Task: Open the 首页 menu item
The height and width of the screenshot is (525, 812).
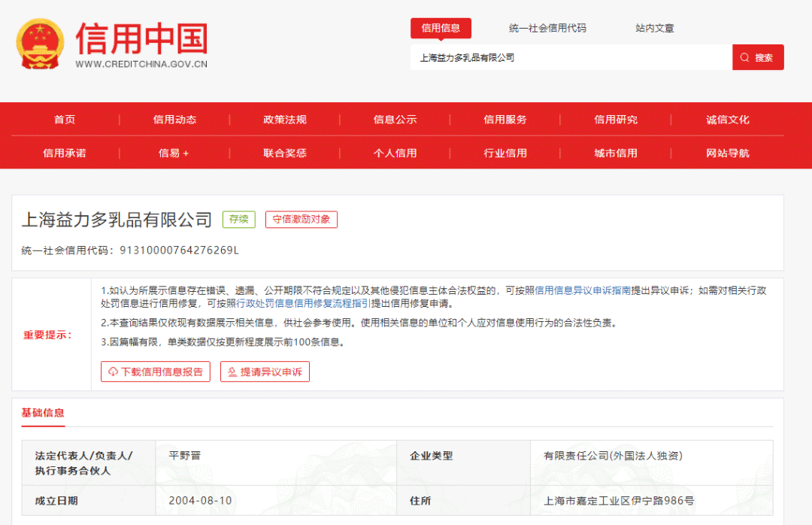Action: click(62, 119)
